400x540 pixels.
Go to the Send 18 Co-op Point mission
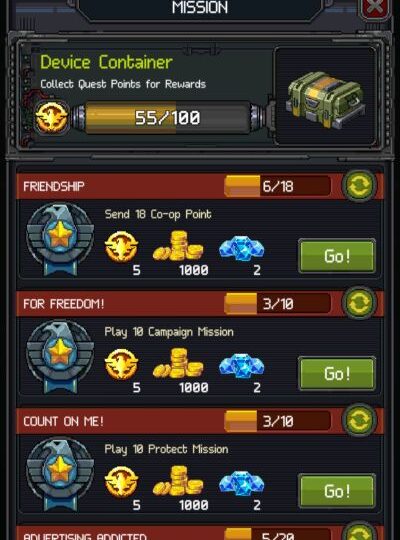(337, 256)
